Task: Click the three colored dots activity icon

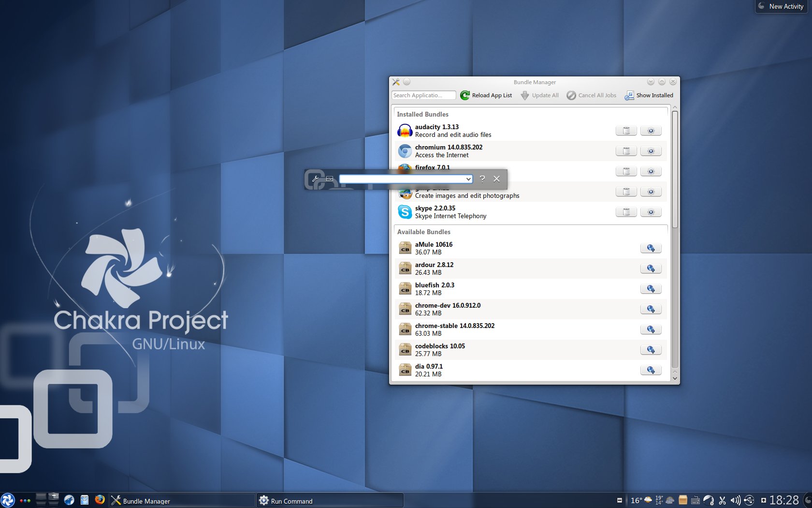Action: click(x=25, y=501)
